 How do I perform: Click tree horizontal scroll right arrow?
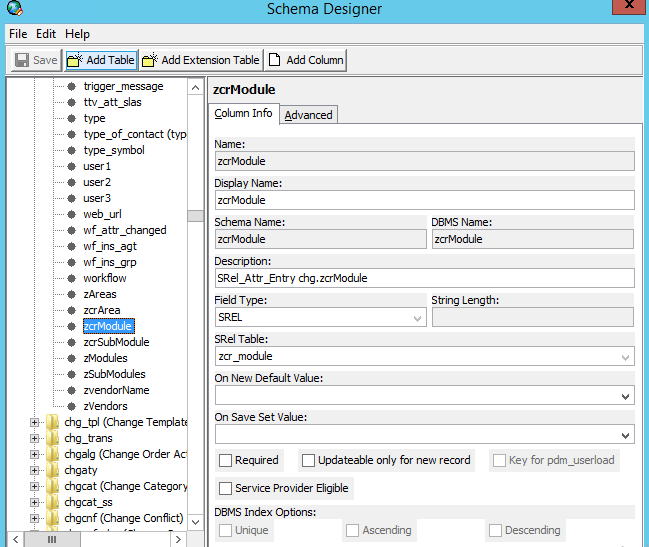tap(178, 540)
